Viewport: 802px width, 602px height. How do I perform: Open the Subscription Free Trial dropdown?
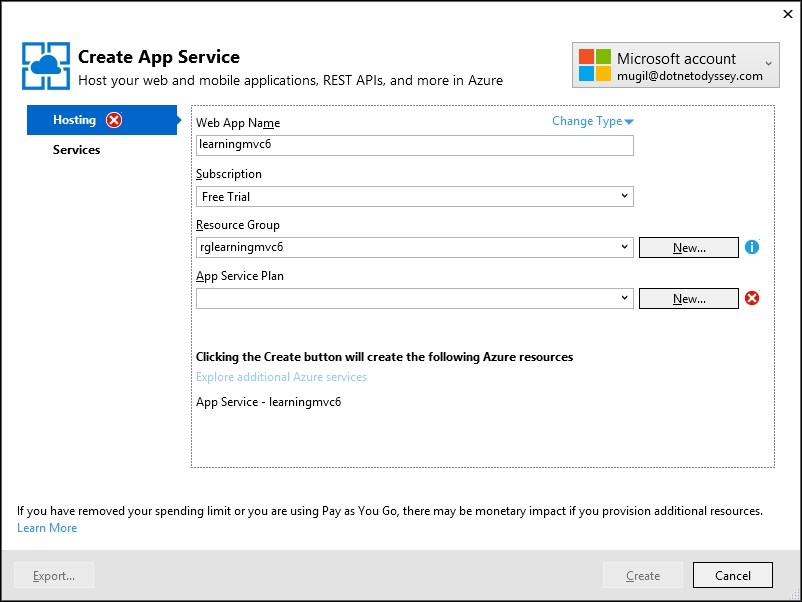tap(415, 196)
